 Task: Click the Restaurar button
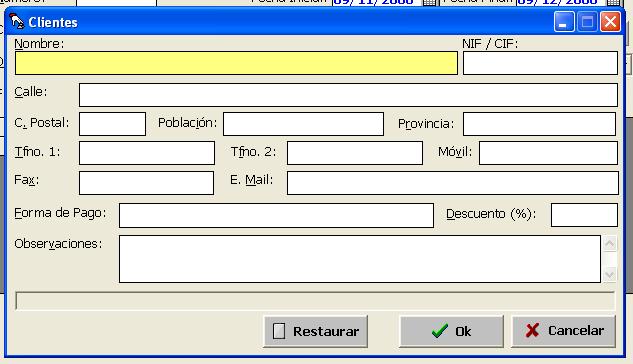tap(316, 331)
